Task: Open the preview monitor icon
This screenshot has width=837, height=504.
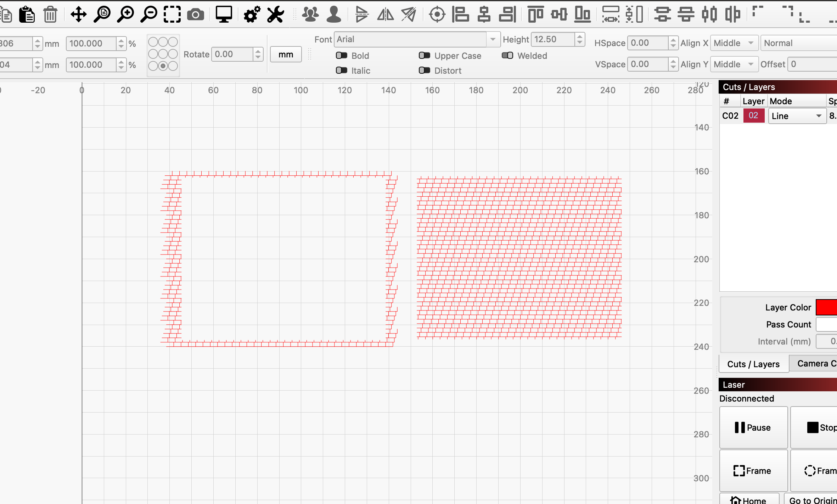Action: point(224,15)
